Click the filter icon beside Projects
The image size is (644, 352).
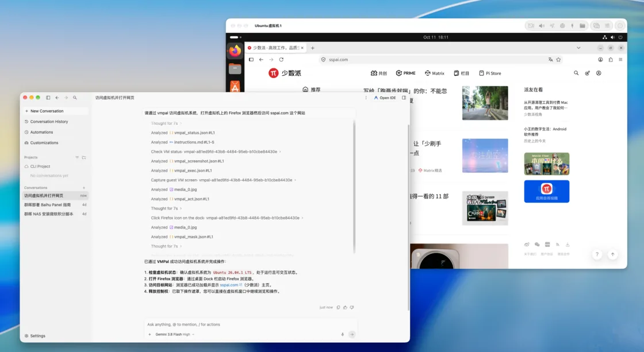(x=77, y=157)
